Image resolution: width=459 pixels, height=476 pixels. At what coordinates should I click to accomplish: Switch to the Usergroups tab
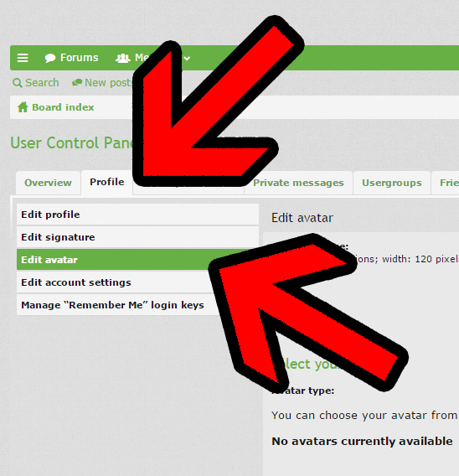(x=392, y=183)
